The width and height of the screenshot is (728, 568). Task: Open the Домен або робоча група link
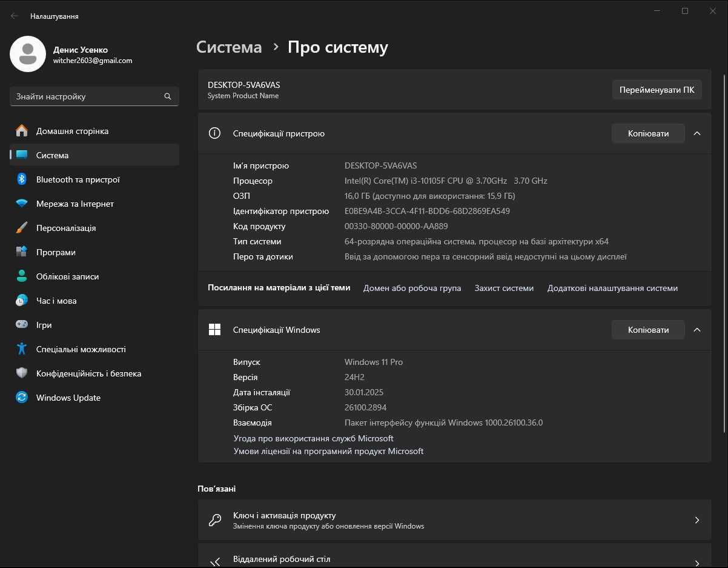point(412,288)
